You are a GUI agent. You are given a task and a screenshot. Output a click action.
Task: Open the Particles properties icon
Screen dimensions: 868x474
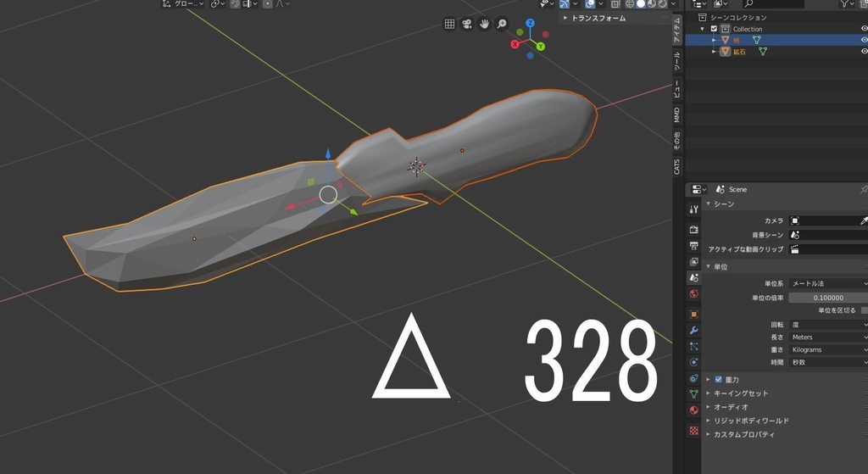[693, 346]
